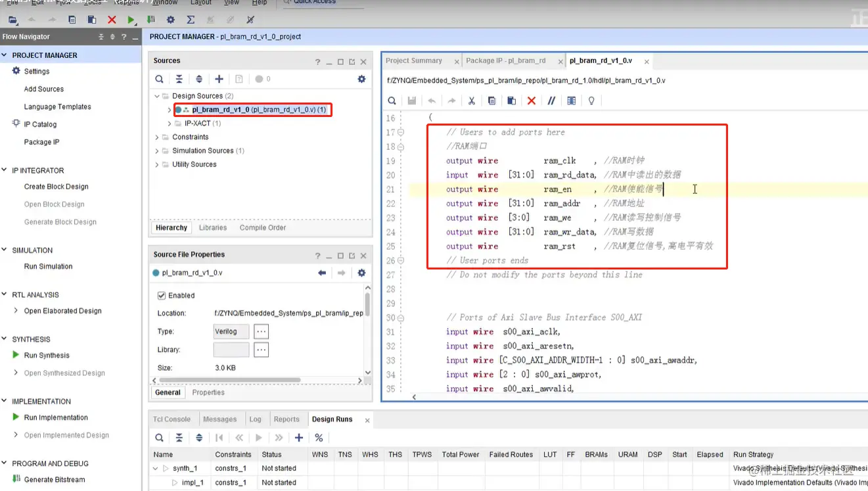Image resolution: width=868 pixels, height=491 pixels.
Task: Click Create Block Design
Action: (56, 187)
